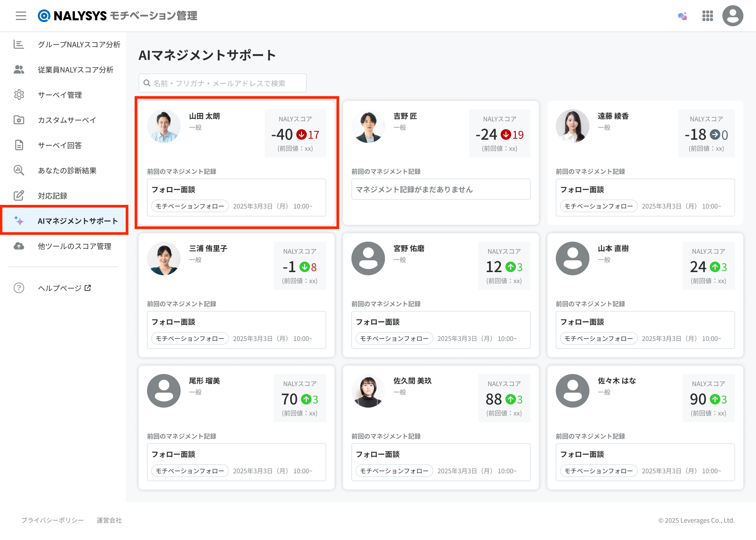Select 従業員NALYスコア分析 in the sidebar
Viewport: 756px width, 540px height.
pos(75,70)
